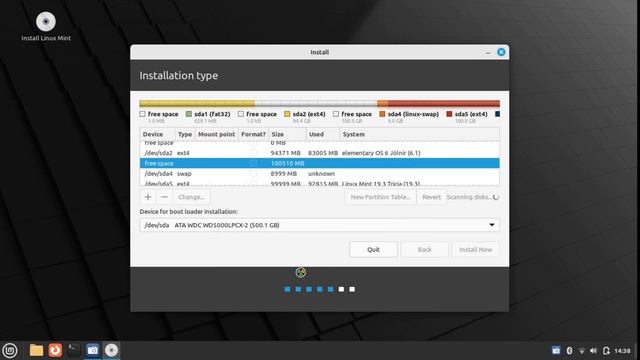Launch Firefox from the taskbar
The height and width of the screenshot is (360, 640).
(x=55, y=350)
